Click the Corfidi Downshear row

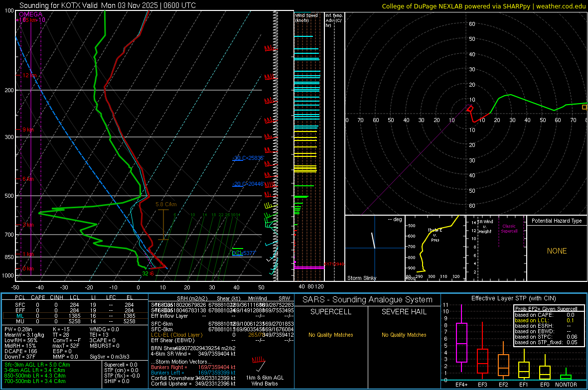193,378
